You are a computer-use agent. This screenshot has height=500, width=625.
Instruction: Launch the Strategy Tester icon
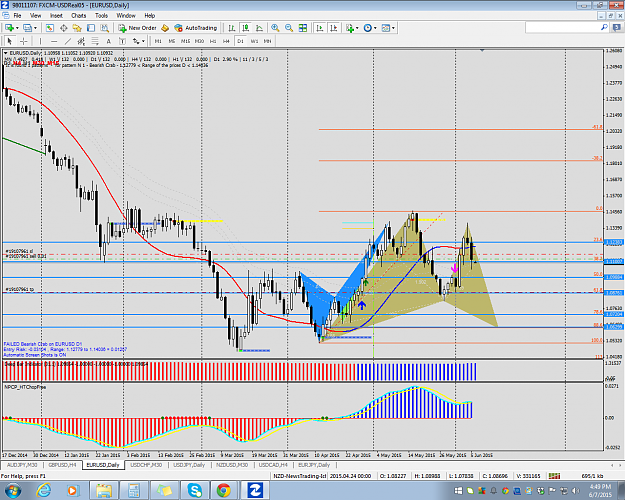point(104,28)
